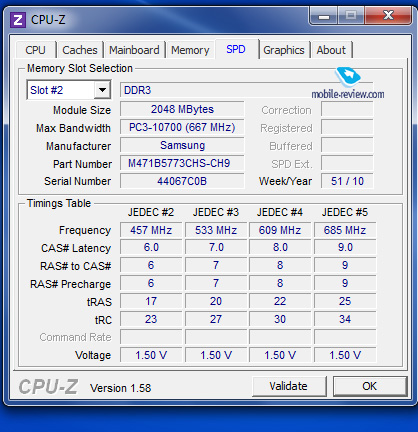
Task: Open the Caches tab
Action: (x=80, y=50)
